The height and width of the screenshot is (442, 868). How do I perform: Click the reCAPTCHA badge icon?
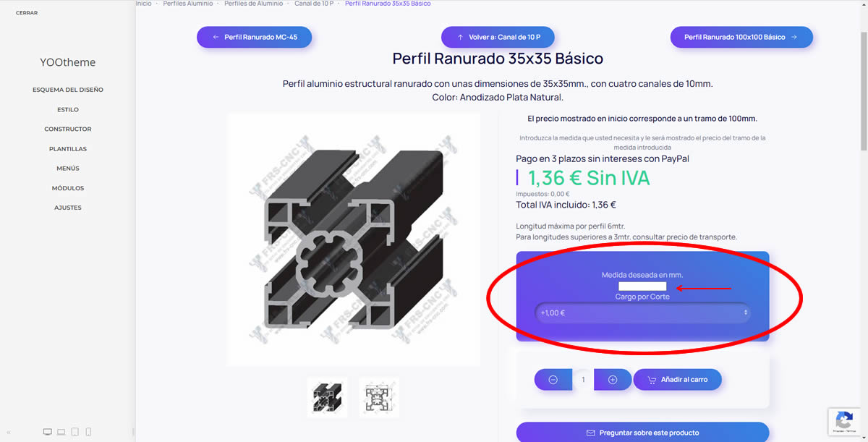[x=843, y=421]
